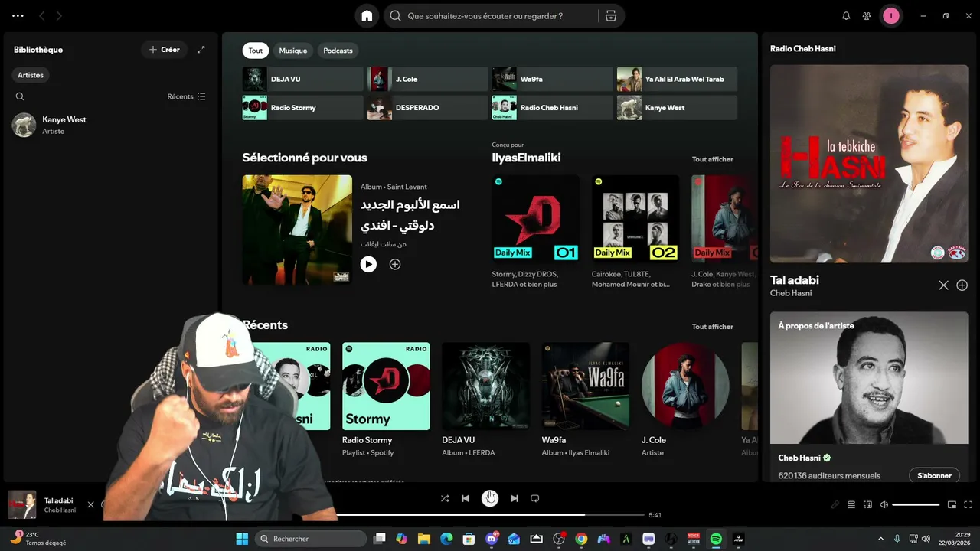Open the profile account menu
This screenshot has height=551, width=980.
890,16
